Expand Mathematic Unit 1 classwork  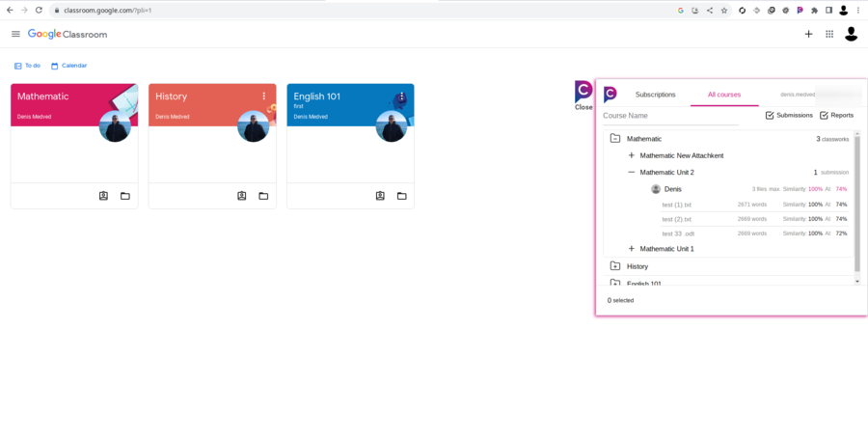(632, 249)
